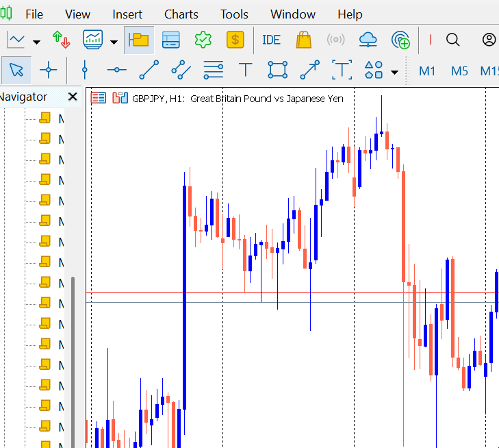Click the green gear Algo Trading icon
Screen dimensions: 499x448
coord(203,40)
